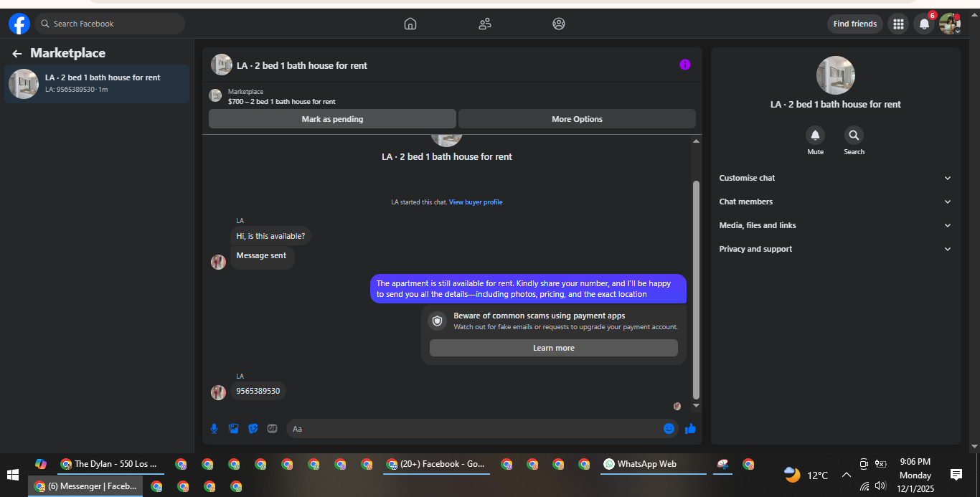Choose a sticker in the composer
980x497 pixels.
(253, 428)
